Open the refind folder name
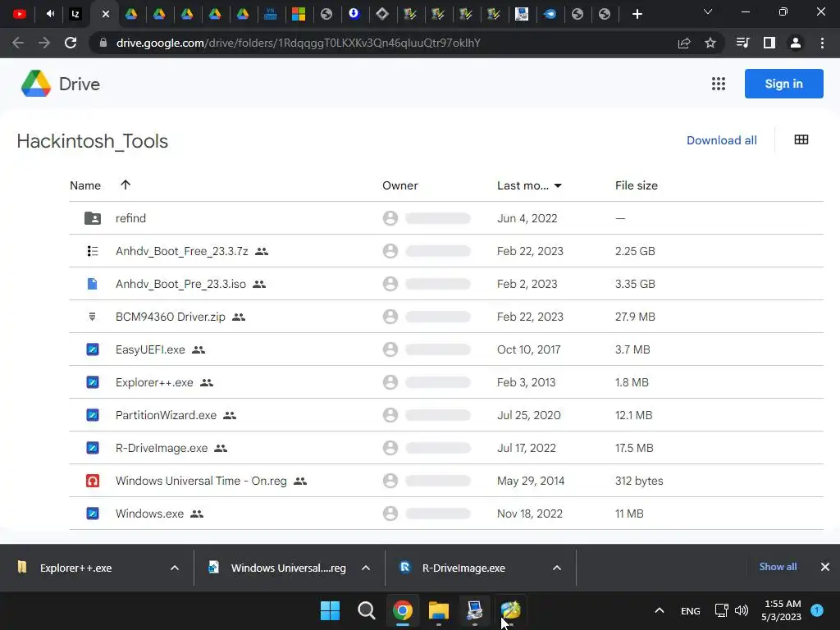The width and height of the screenshot is (840, 630). 130,218
